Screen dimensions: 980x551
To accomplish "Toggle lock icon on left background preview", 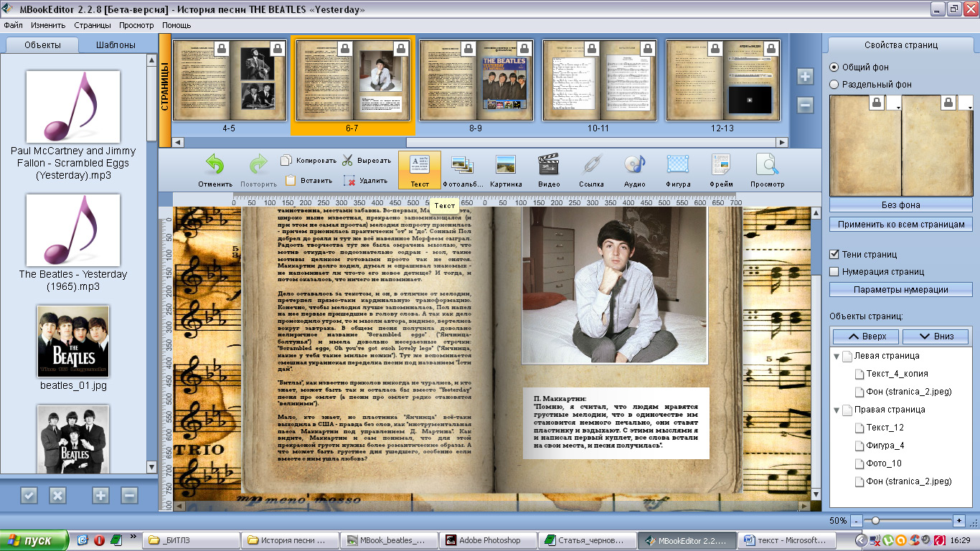I will click(x=876, y=103).
